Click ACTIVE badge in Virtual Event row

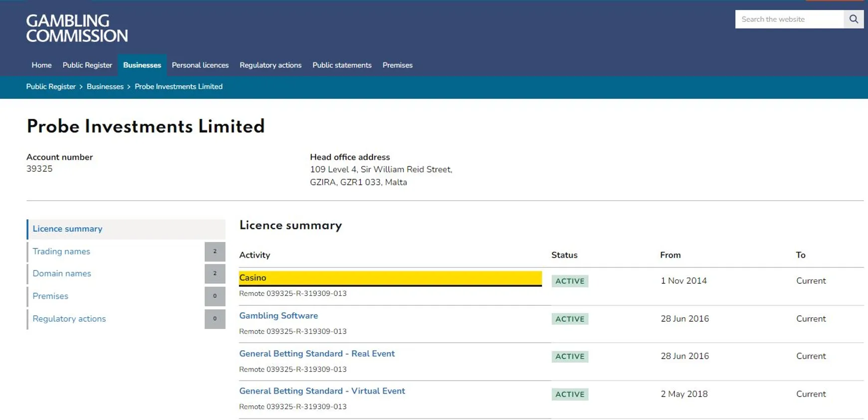tap(570, 394)
